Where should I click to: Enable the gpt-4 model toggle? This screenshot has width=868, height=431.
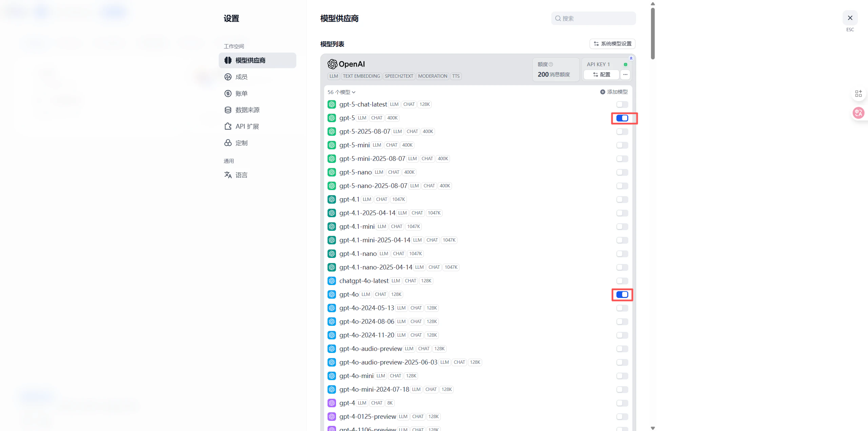click(x=622, y=403)
